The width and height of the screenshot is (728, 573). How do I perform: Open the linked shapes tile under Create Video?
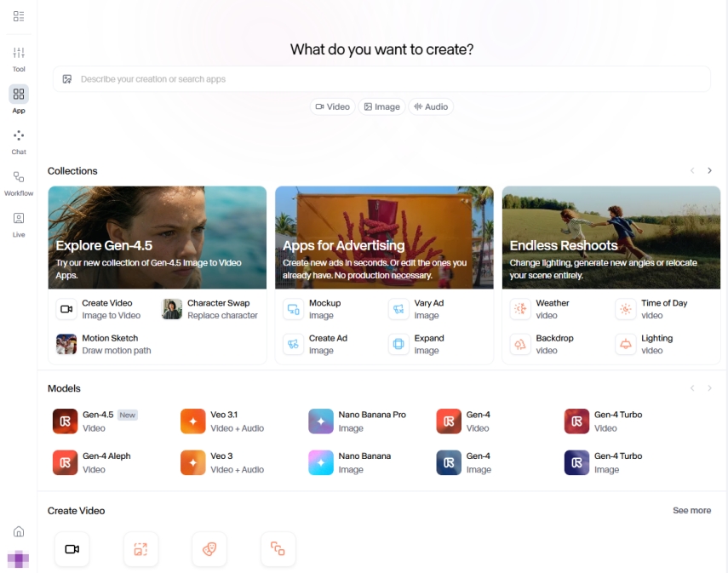(x=278, y=549)
